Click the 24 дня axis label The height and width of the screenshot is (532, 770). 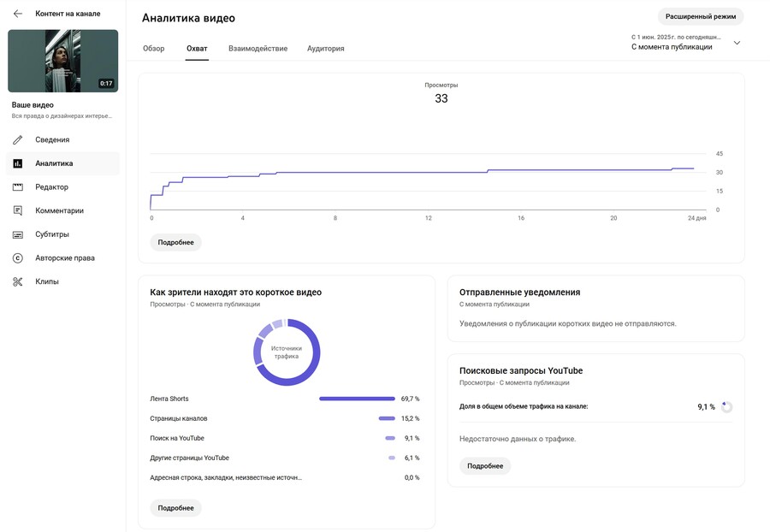coord(696,218)
